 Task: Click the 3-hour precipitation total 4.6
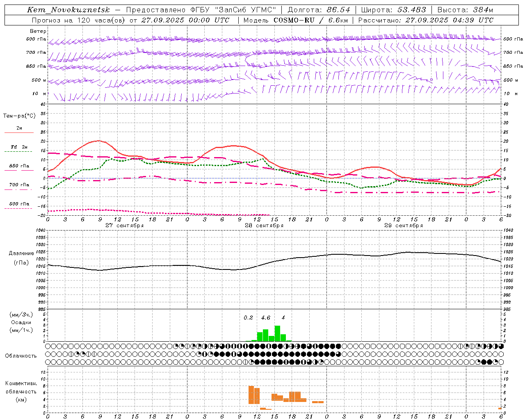pos(266,318)
